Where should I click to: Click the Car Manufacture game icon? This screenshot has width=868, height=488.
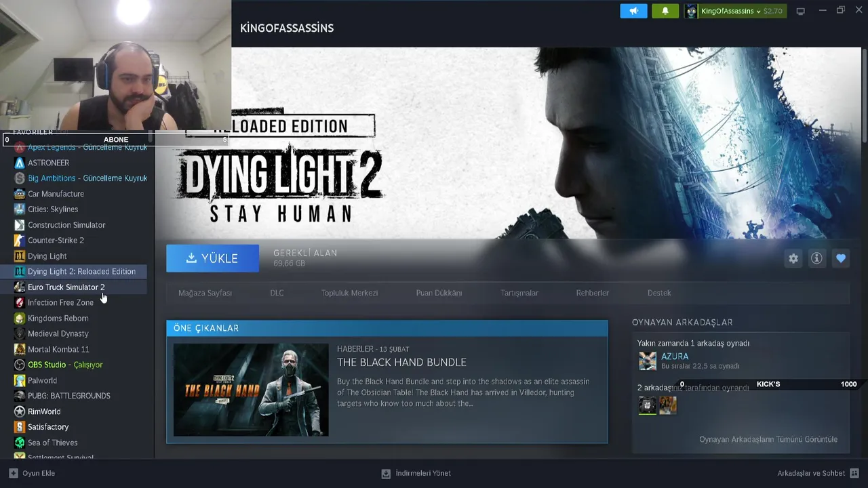[x=20, y=194]
